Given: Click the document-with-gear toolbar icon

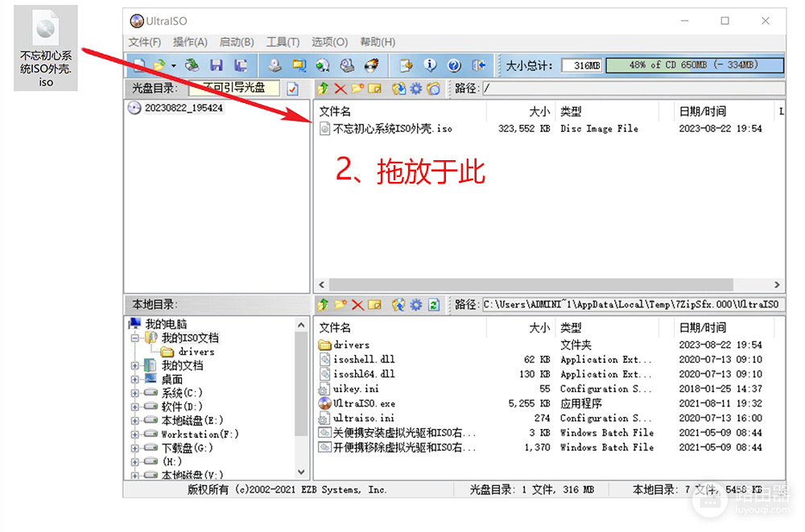Looking at the screenshot, I should [406, 65].
